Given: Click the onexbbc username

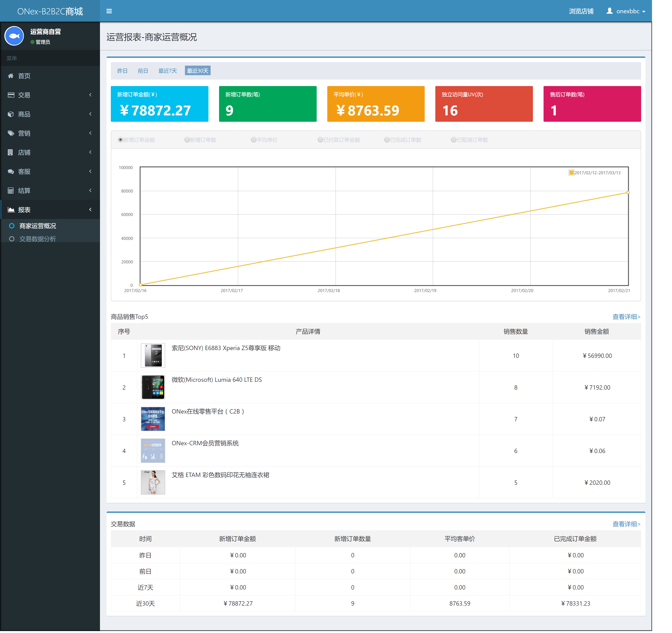Looking at the screenshot, I should pos(628,11).
